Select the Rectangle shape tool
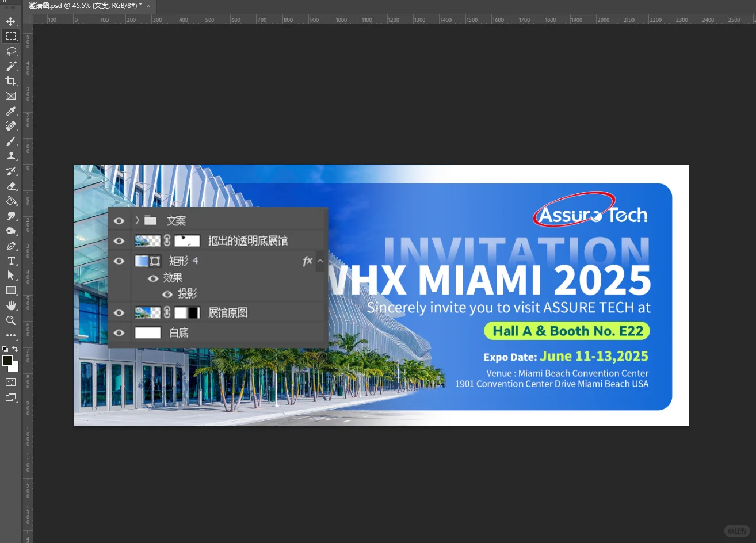 [11, 290]
